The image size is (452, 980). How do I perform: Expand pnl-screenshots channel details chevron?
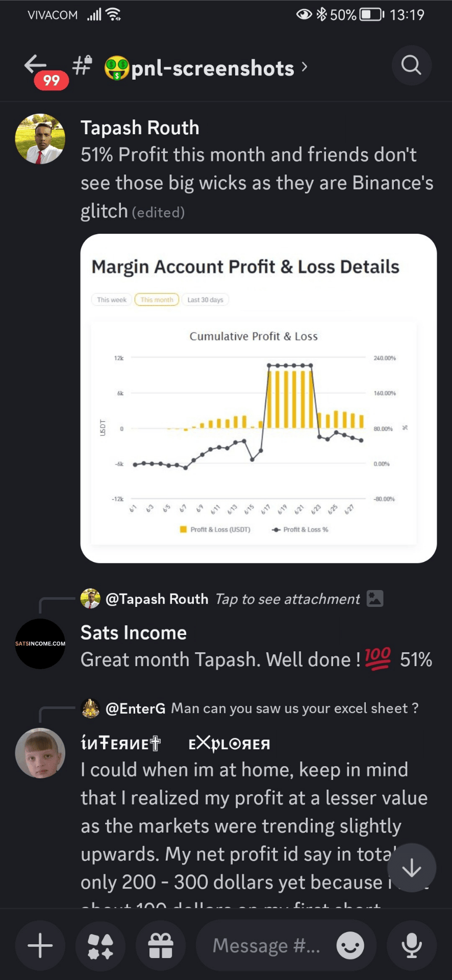(x=305, y=67)
